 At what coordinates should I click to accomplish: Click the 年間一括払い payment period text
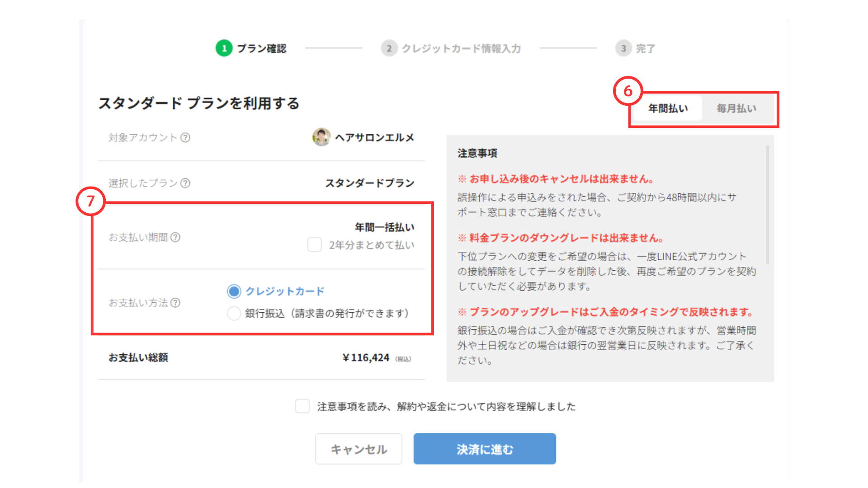[x=384, y=227]
